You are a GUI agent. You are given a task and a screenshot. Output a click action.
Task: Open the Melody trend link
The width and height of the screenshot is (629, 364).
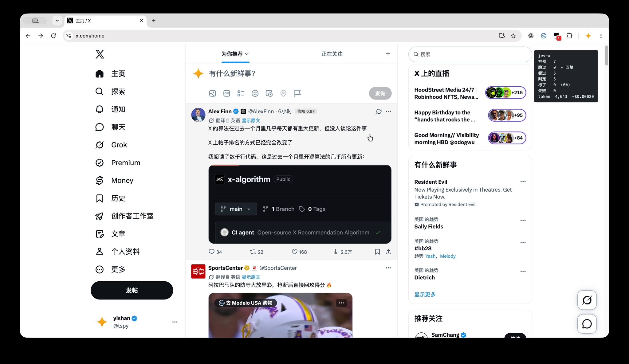pyautogui.click(x=448, y=256)
